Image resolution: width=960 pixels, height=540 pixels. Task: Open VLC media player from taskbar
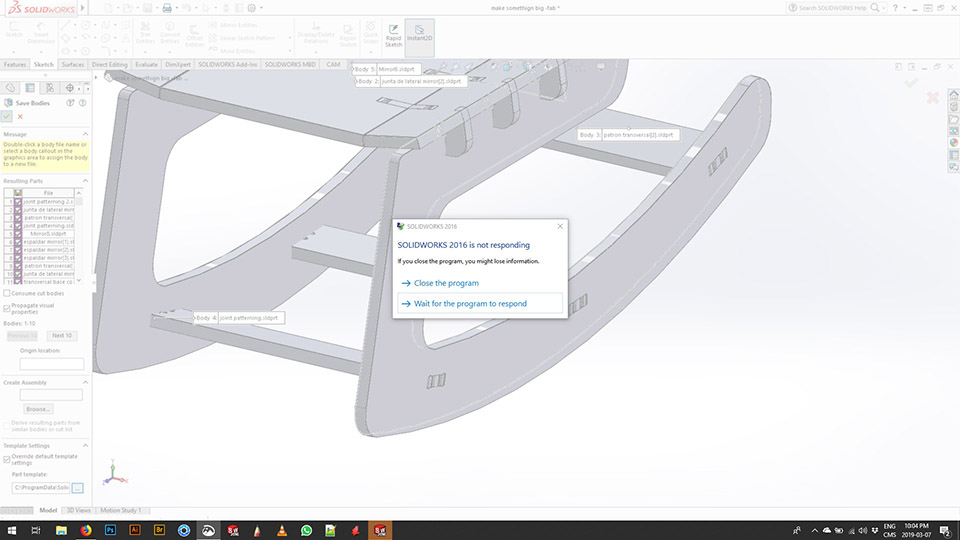[x=282, y=530]
